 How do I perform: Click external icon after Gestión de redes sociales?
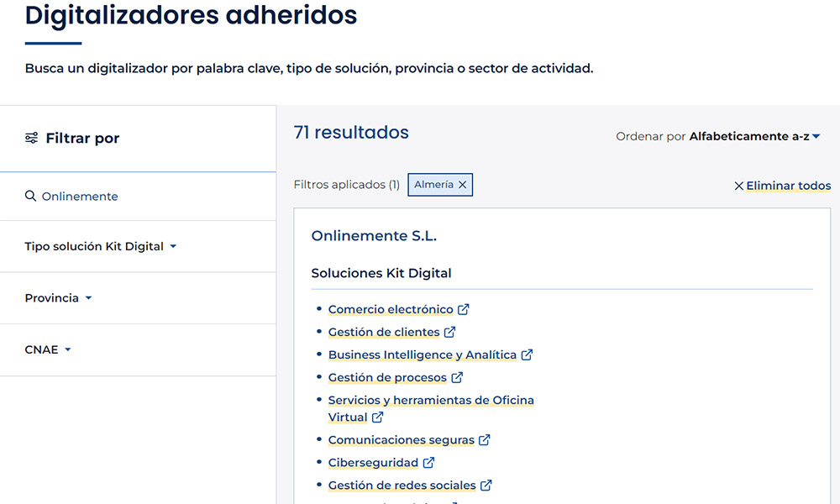(x=486, y=486)
